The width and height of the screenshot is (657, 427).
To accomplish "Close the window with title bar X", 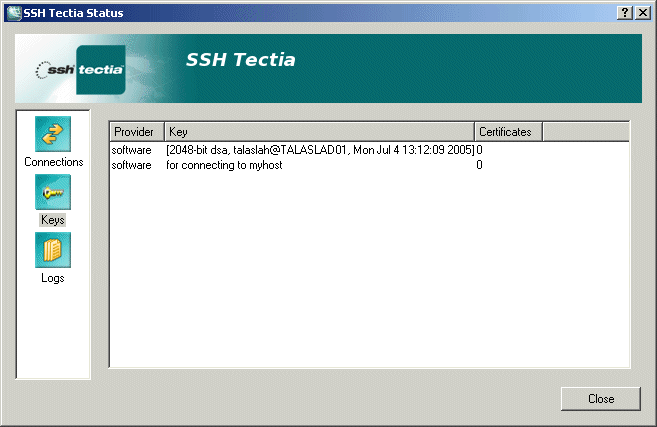I will tap(643, 11).
